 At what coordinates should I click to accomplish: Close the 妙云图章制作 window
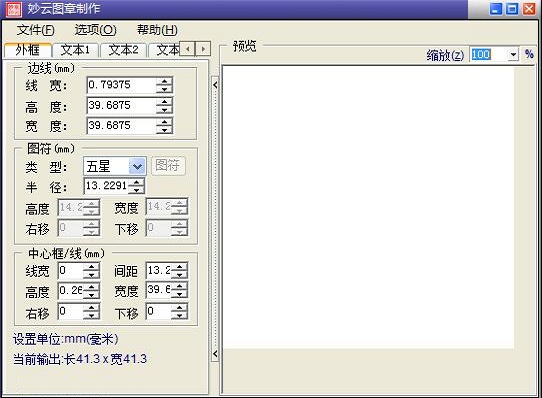[529, 9]
